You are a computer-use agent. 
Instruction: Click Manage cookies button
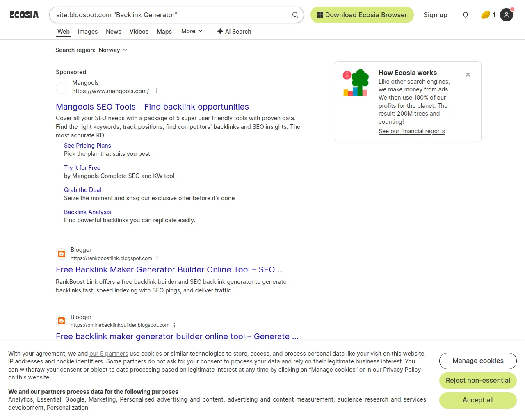click(x=478, y=361)
